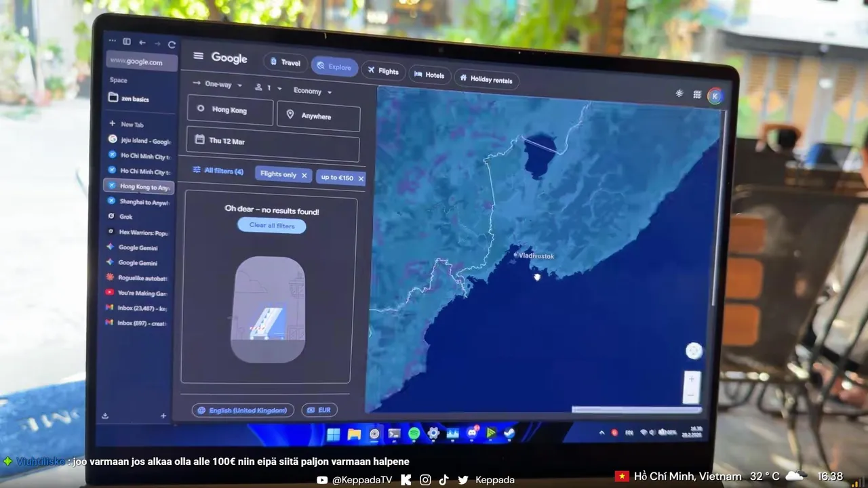Zoom in on the map with plus
The width and height of the screenshot is (868, 488).
[x=691, y=380]
